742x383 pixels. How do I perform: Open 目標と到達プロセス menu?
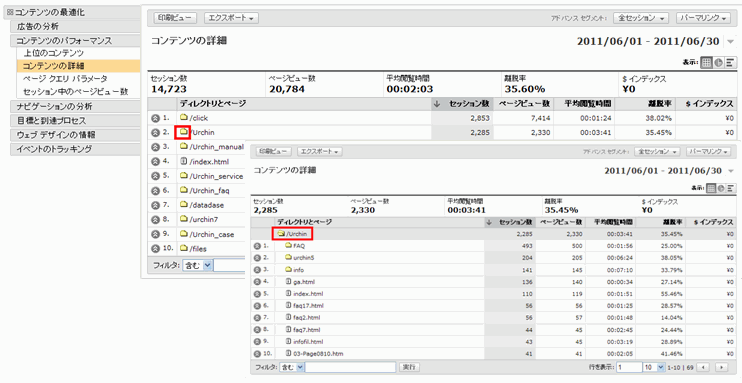pyautogui.click(x=76, y=120)
